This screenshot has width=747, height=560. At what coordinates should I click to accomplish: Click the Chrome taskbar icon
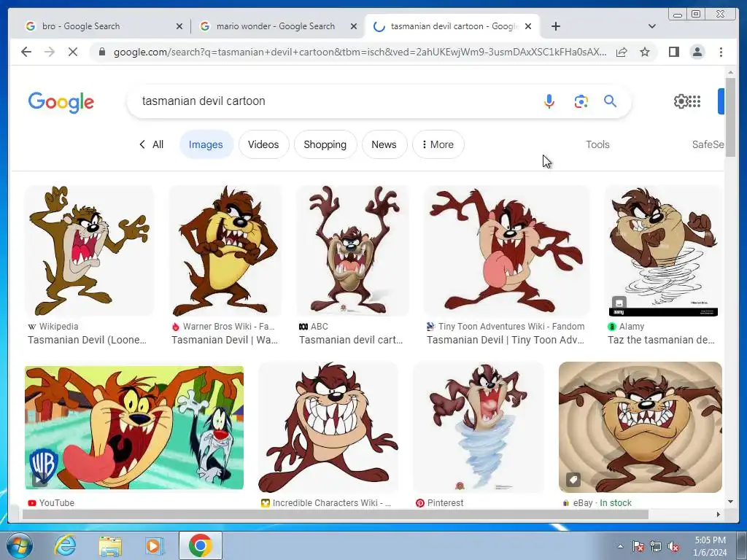tap(200, 545)
